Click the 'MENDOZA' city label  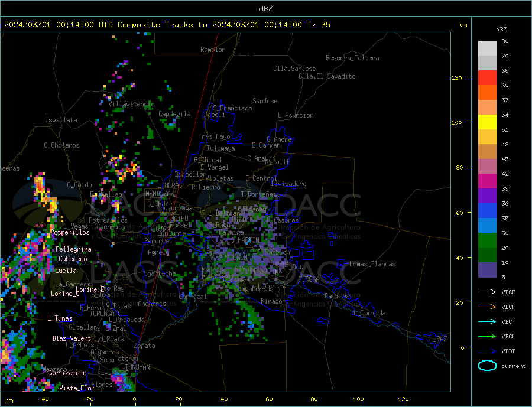tap(158, 194)
